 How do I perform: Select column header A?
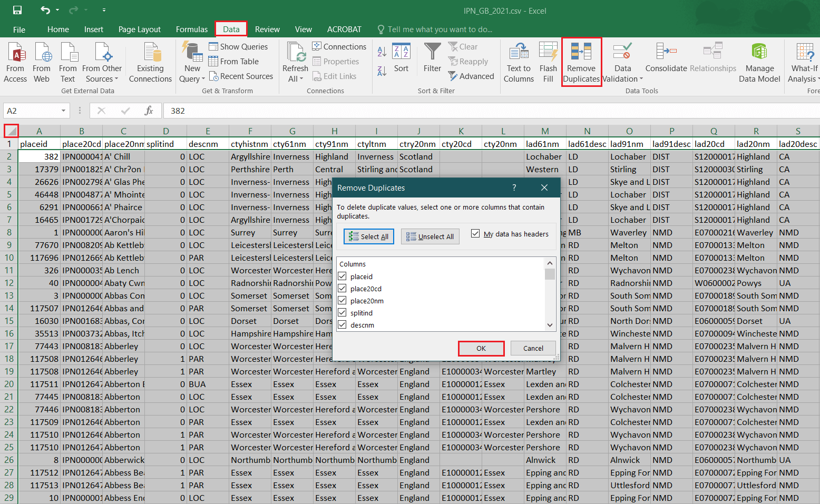click(x=39, y=131)
